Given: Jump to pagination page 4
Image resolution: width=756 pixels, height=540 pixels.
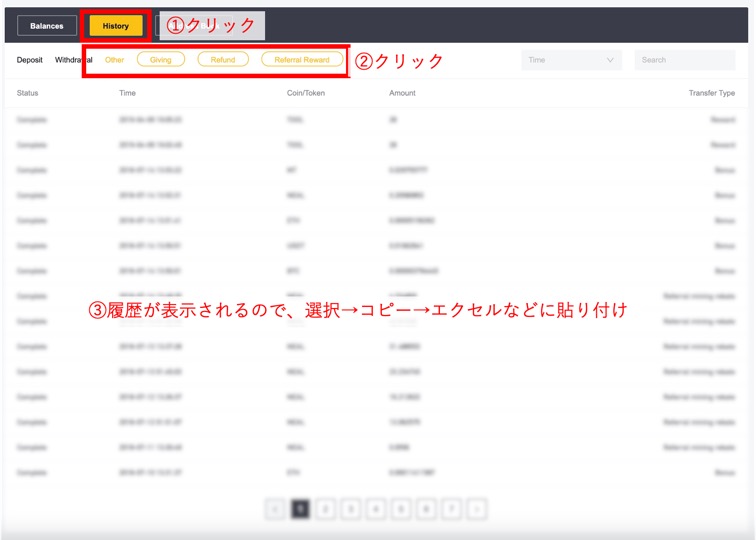Looking at the screenshot, I should coord(376,509).
